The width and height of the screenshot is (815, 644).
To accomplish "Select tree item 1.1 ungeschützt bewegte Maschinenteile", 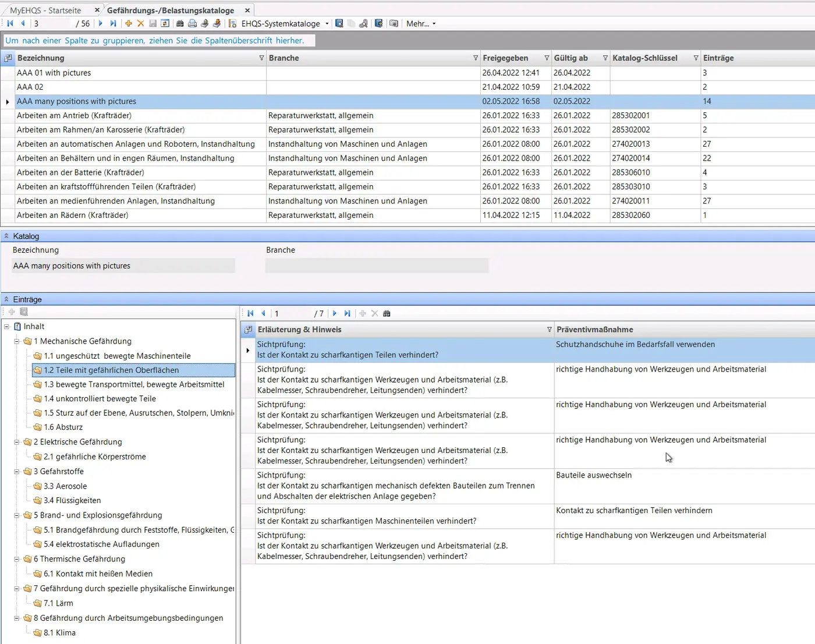I will click(117, 356).
